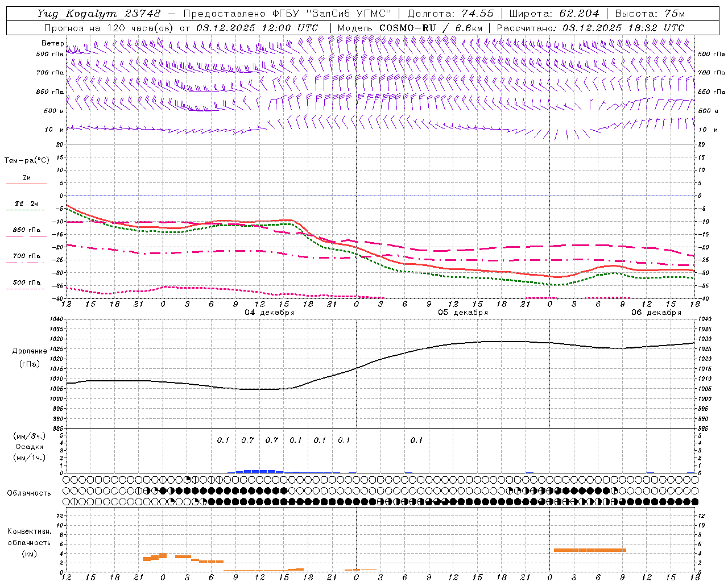Click the long orange convective bar on 06 декабря
728x582 pixels.
pos(590,550)
